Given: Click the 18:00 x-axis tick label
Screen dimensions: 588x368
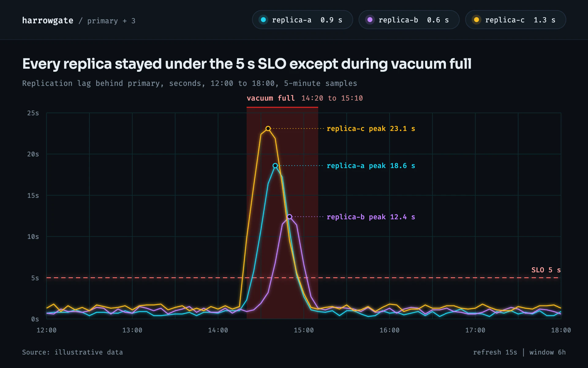Looking at the screenshot, I should click(x=561, y=330).
